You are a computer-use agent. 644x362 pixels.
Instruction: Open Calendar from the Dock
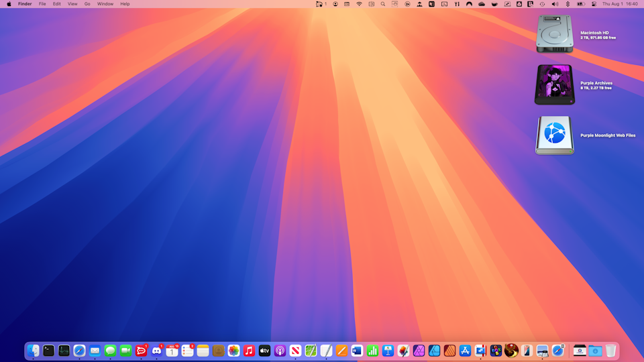[172, 351]
